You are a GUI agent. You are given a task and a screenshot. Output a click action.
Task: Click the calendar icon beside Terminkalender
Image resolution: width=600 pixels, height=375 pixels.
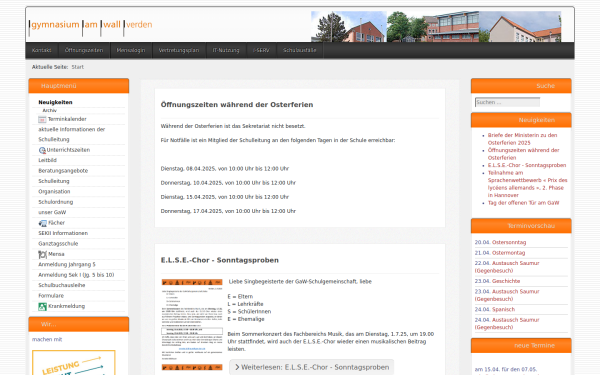pyautogui.click(x=42, y=120)
